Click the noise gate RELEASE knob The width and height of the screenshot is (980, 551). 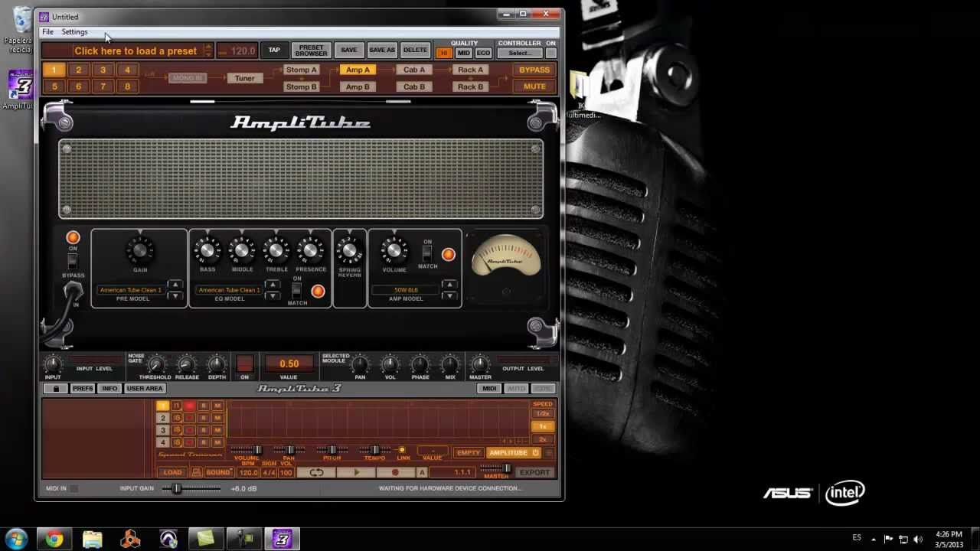186,364
